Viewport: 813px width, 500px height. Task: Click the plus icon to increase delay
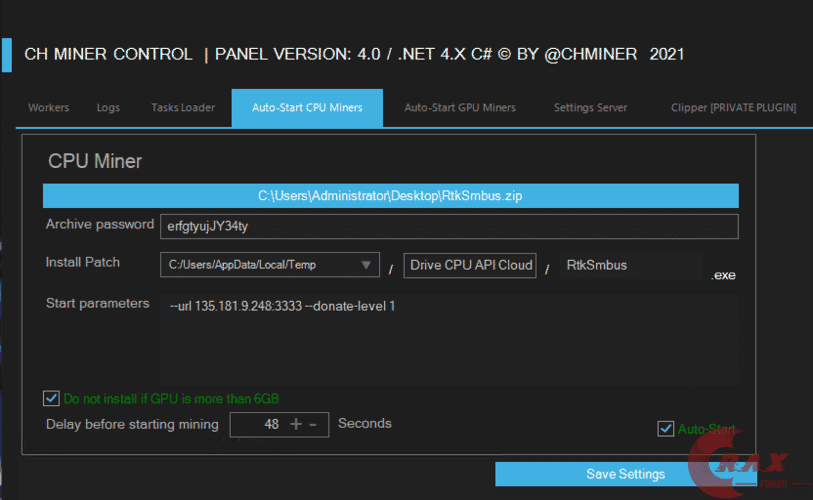(x=296, y=424)
